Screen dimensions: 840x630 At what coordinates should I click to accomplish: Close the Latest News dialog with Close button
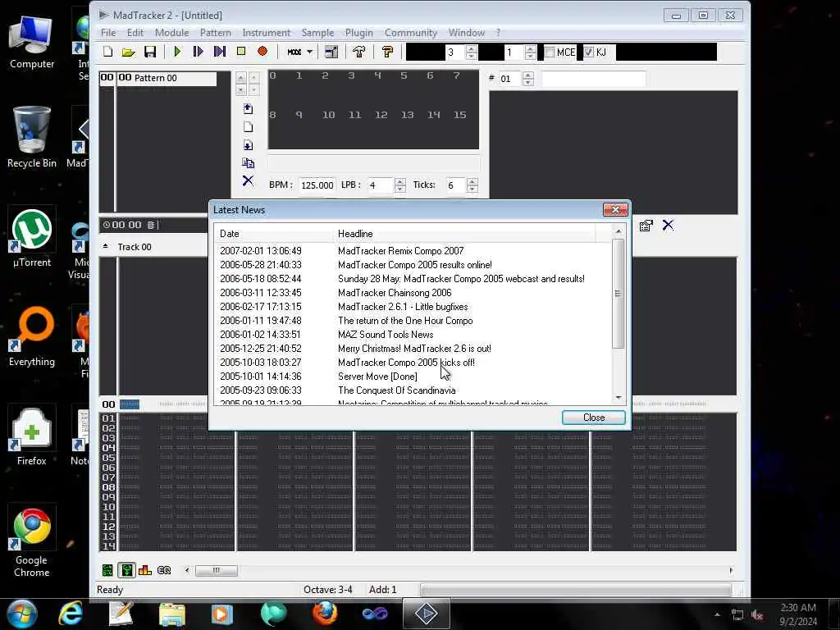[594, 418]
